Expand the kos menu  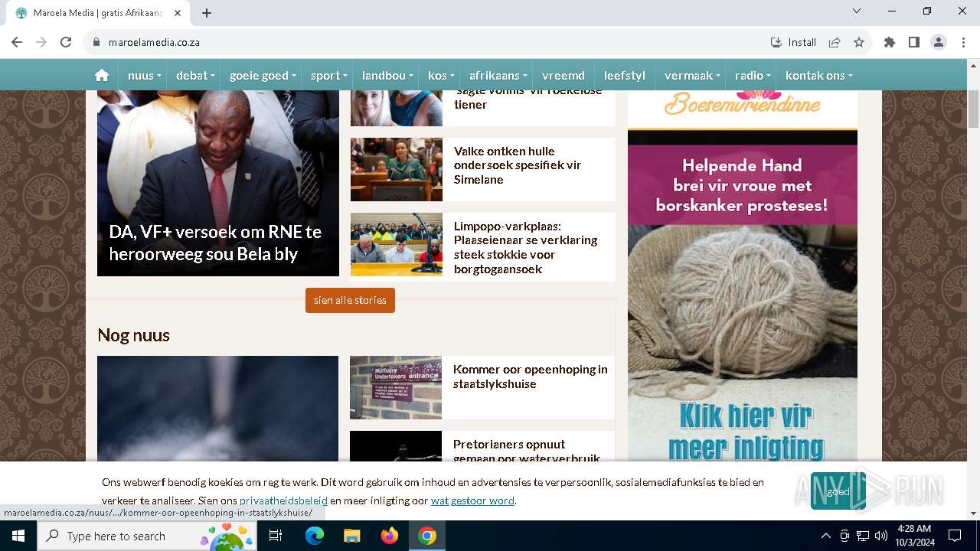441,75
